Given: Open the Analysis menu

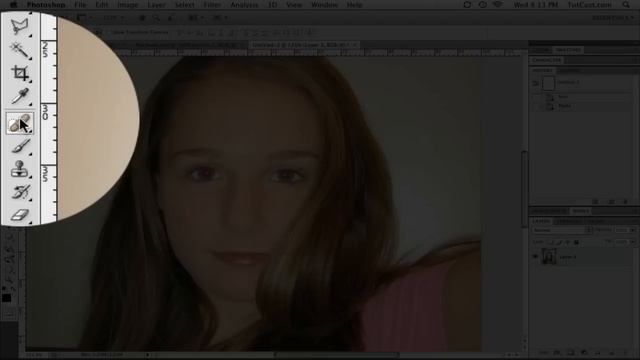Looking at the screenshot, I should tap(244, 5).
